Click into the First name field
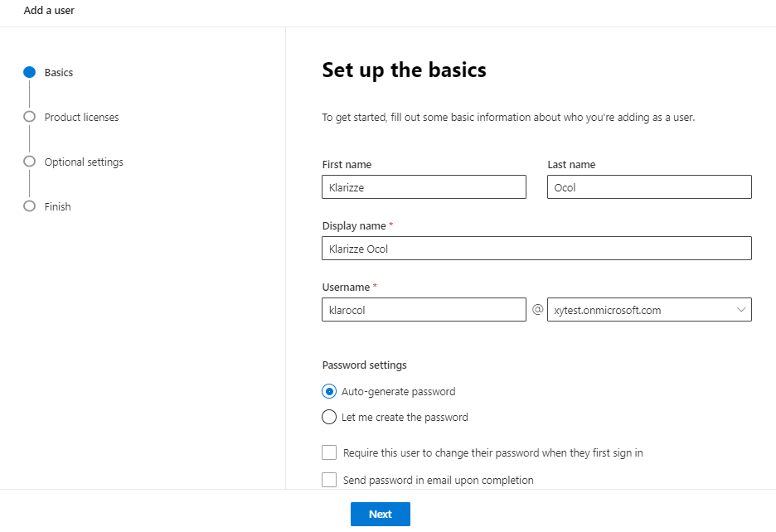The width and height of the screenshot is (776, 532). [424, 187]
